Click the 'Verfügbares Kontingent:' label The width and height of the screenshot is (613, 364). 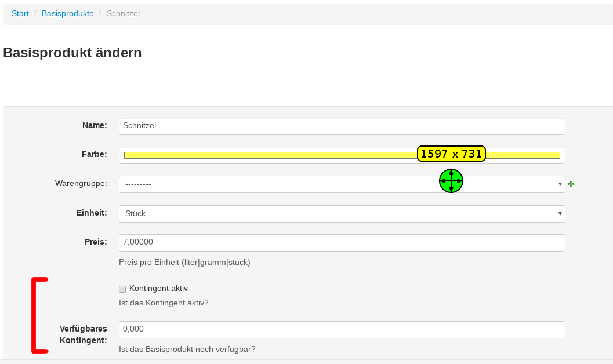tap(84, 334)
